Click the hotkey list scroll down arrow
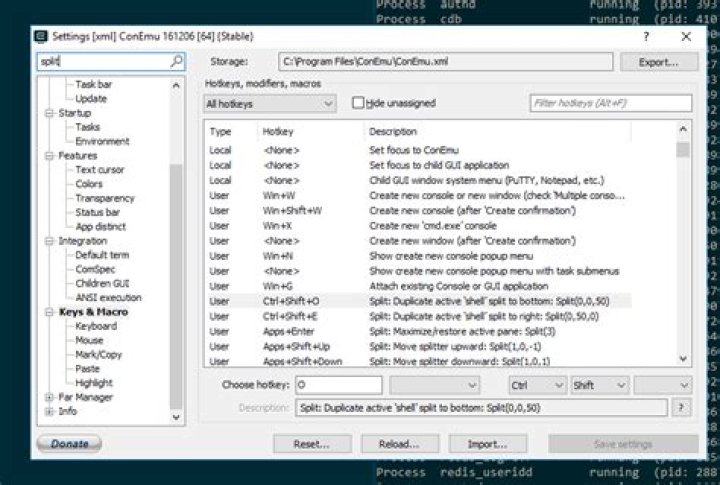This screenshot has width=720, height=485. 683,358
